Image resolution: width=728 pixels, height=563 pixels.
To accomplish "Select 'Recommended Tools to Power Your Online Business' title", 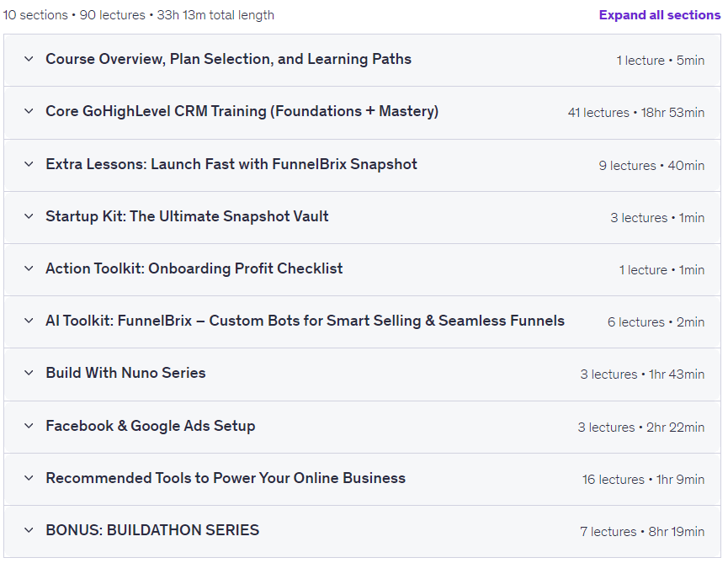I will point(226,478).
